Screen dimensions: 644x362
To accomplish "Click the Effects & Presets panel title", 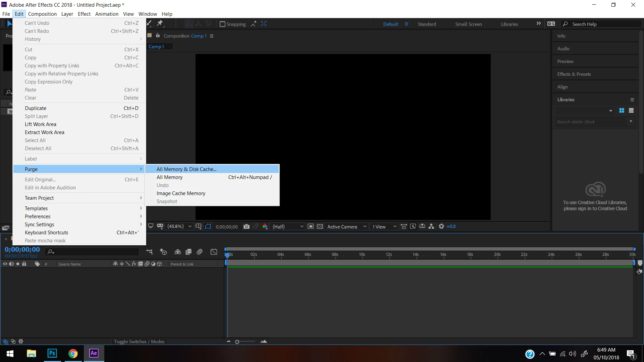I will click(x=574, y=74).
